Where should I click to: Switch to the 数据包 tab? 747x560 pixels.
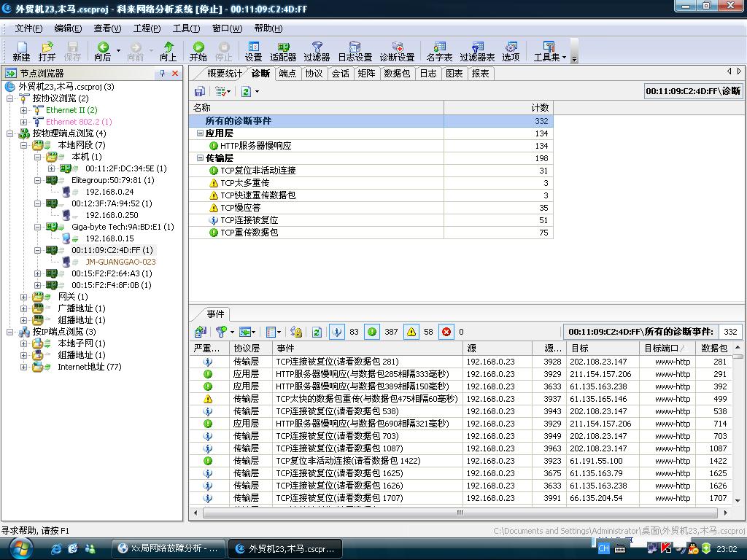coord(397,74)
